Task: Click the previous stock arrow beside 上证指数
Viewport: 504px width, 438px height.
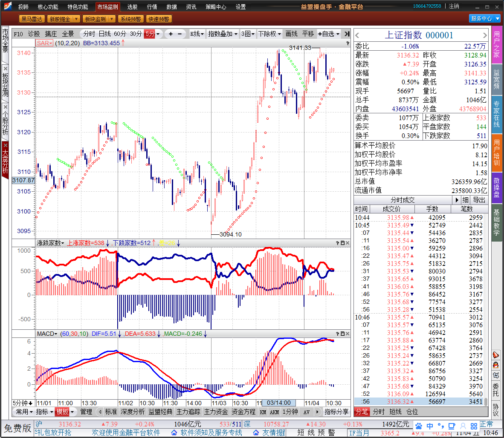Action: (357, 35)
